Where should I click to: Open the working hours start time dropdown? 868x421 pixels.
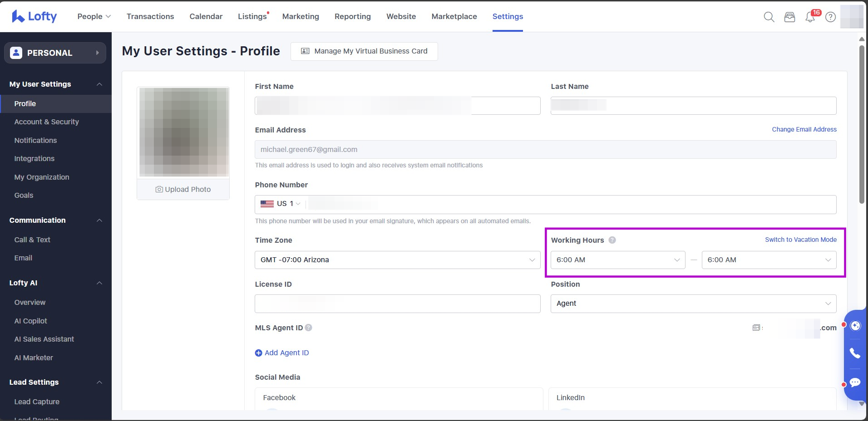point(617,260)
